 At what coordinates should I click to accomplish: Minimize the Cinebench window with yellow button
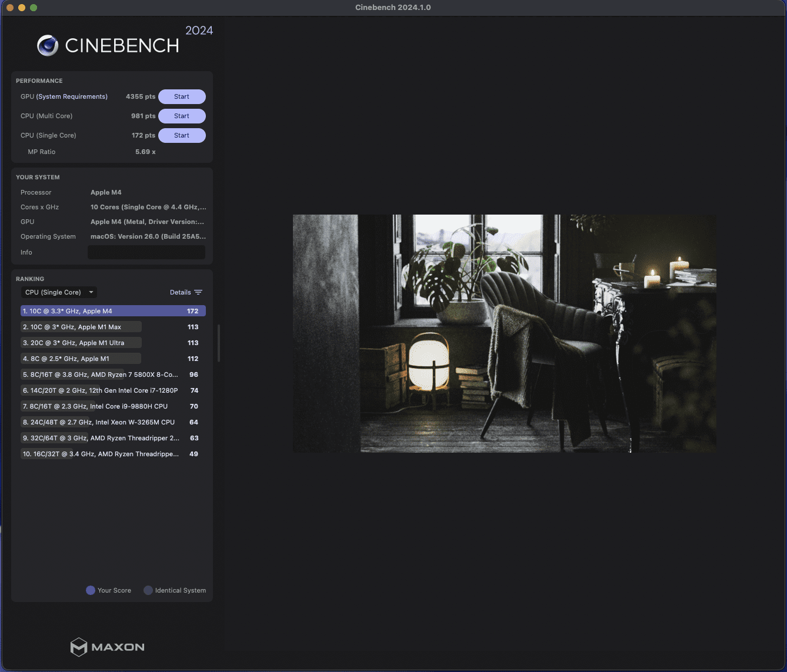point(22,8)
